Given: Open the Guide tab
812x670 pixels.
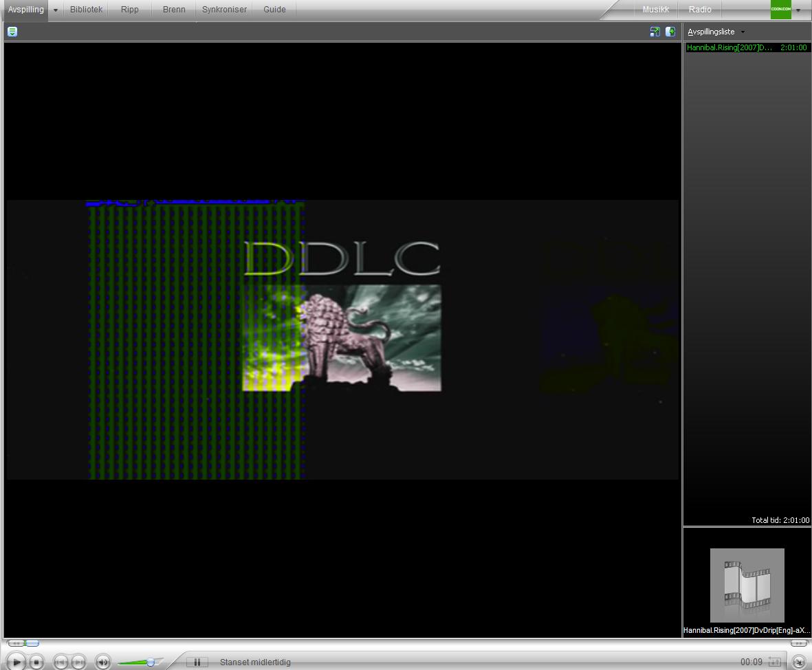Looking at the screenshot, I should point(274,10).
